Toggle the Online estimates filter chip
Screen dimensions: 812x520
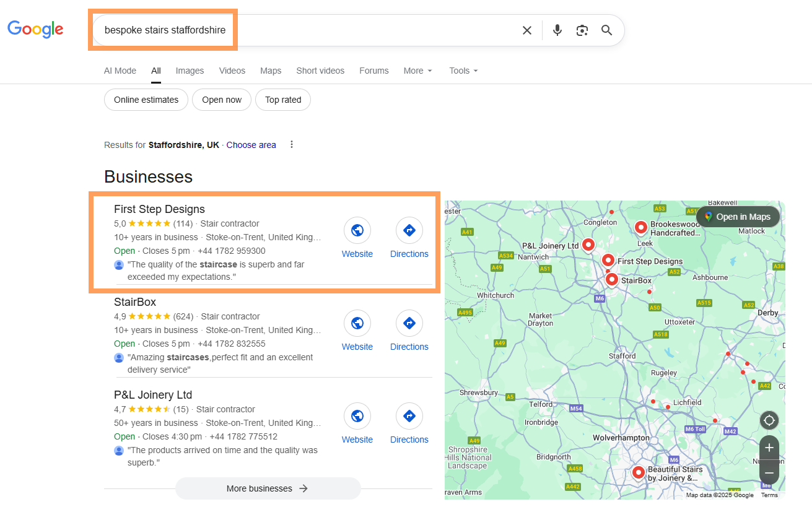click(146, 100)
